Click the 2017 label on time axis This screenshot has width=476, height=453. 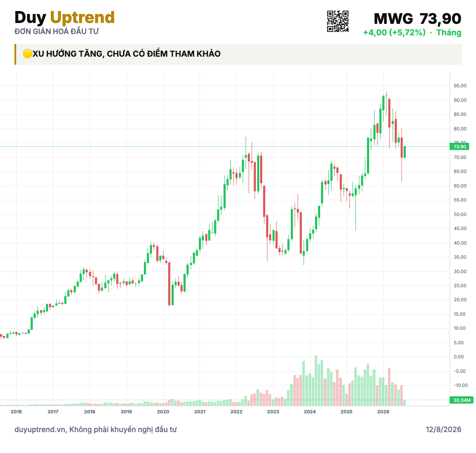(53, 412)
